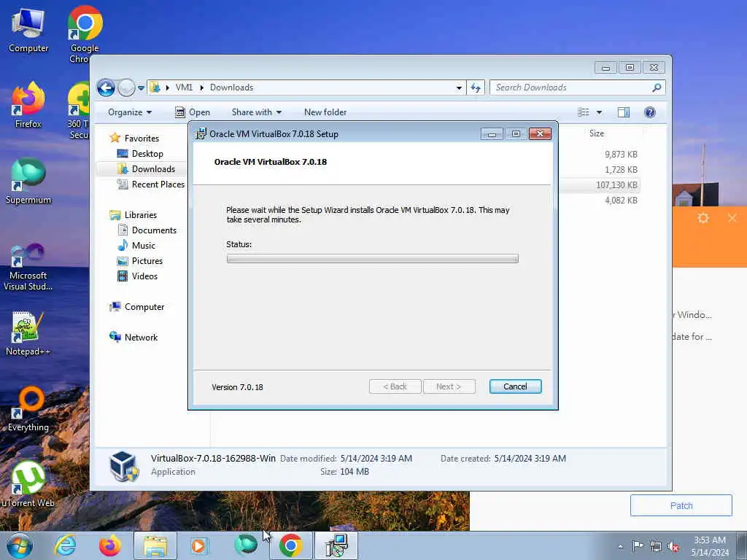The height and width of the screenshot is (560, 747).
Task: Open Internet Explorer in the taskbar
Action: pos(65,545)
